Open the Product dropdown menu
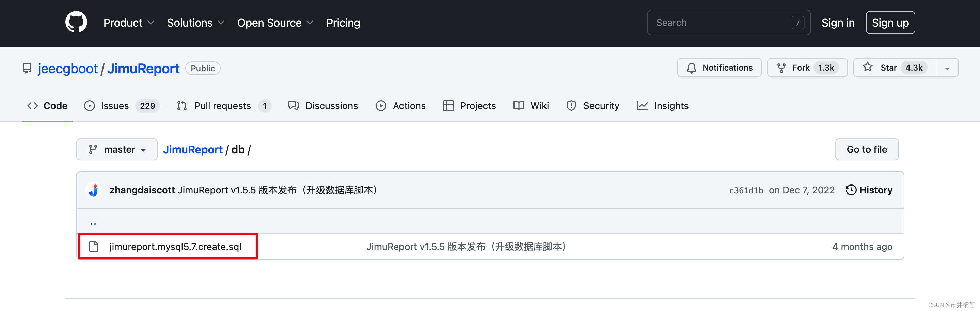 (129, 23)
